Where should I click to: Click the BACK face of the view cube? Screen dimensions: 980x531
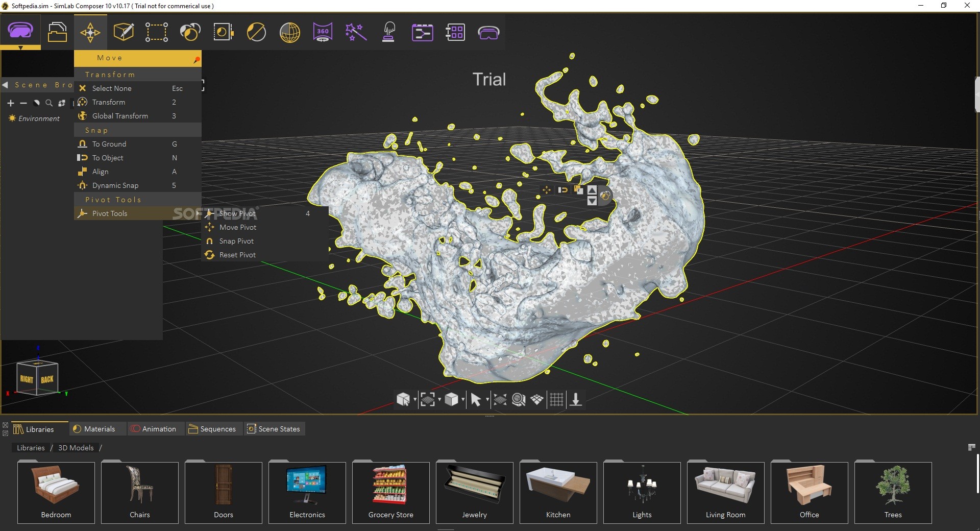pos(47,379)
